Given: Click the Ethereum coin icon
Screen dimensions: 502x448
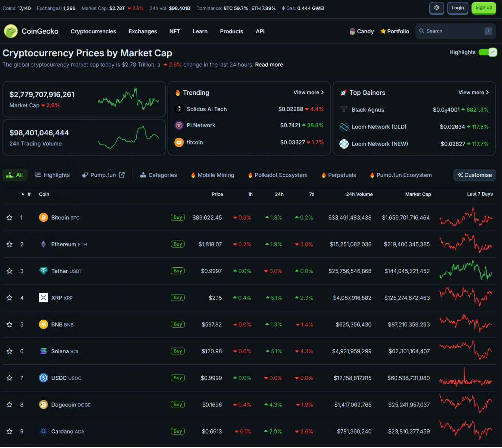Looking at the screenshot, I should tap(43, 244).
